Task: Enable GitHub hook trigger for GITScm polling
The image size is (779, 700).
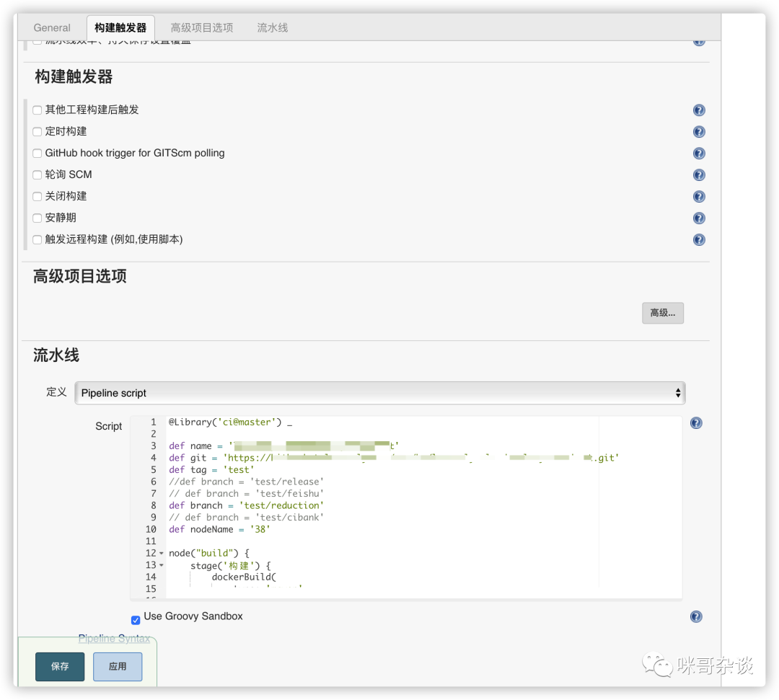Action: point(38,154)
